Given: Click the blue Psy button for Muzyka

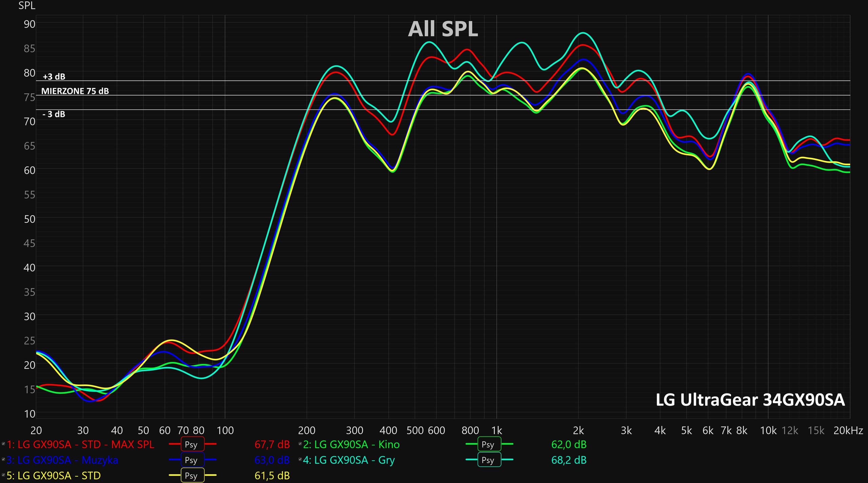Looking at the screenshot, I should point(192,460).
